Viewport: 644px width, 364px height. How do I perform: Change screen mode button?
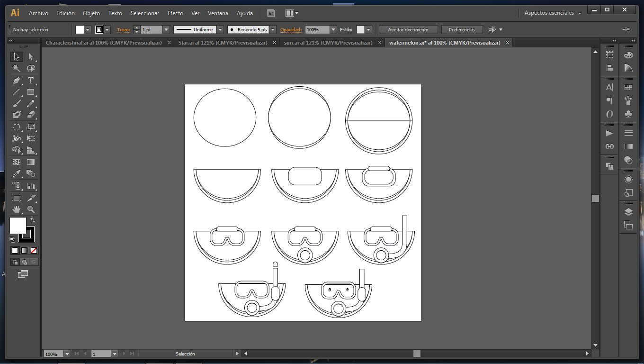coord(23,274)
